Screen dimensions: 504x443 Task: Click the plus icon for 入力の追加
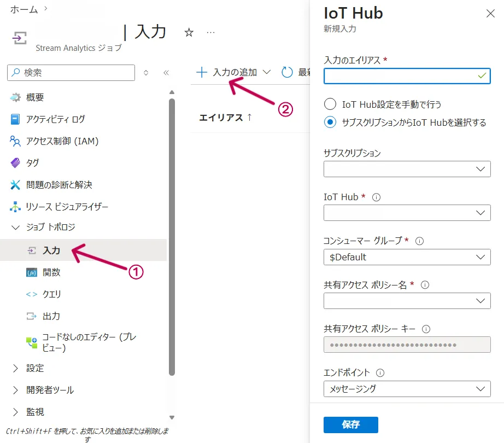(202, 72)
